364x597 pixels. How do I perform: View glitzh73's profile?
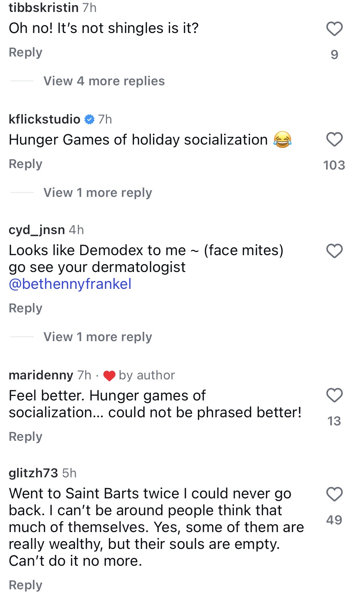point(33,473)
